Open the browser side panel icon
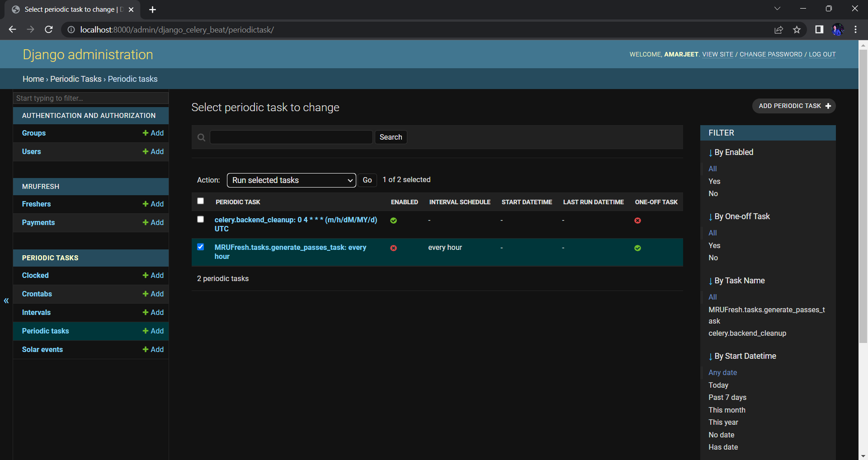This screenshot has height=460, width=868. (x=819, y=30)
